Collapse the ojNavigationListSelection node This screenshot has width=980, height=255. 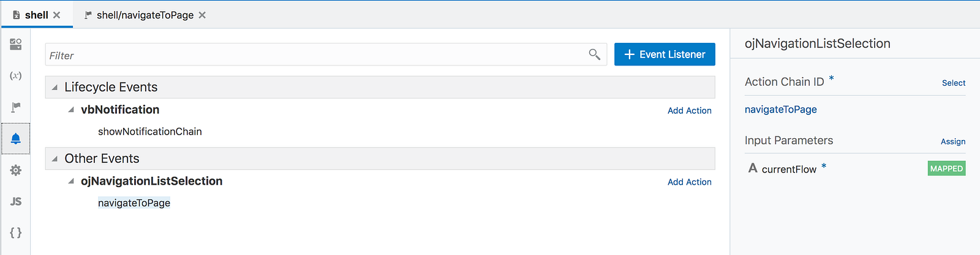pyautogui.click(x=71, y=182)
